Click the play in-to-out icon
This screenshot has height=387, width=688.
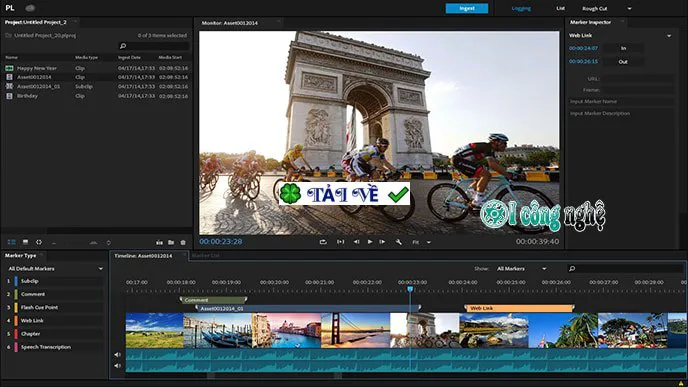tap(340, 242)
